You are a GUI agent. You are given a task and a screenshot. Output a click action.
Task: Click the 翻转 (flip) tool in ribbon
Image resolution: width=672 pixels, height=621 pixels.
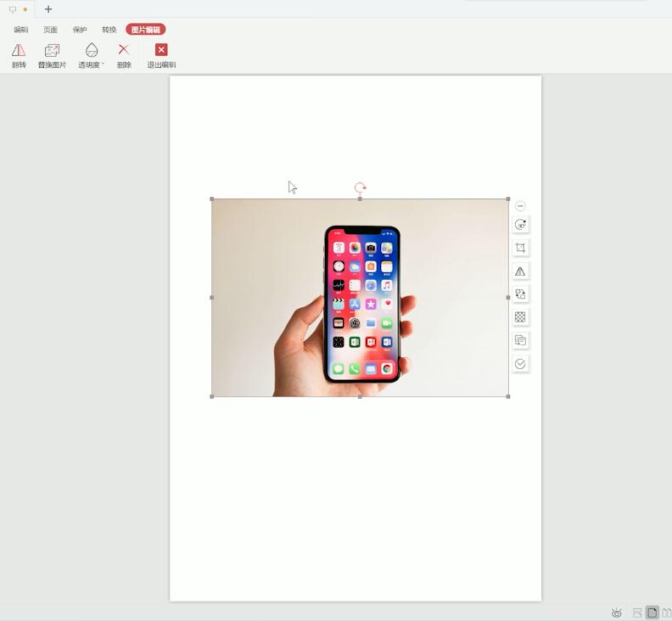point(19,56)
